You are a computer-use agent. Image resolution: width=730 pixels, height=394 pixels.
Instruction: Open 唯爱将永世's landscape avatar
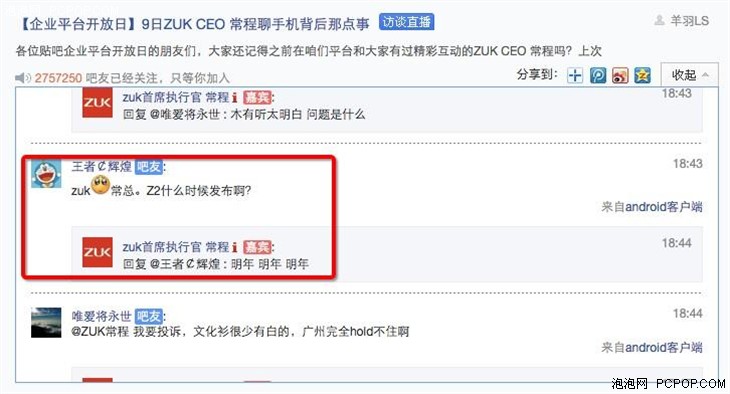tap(46, 322)
